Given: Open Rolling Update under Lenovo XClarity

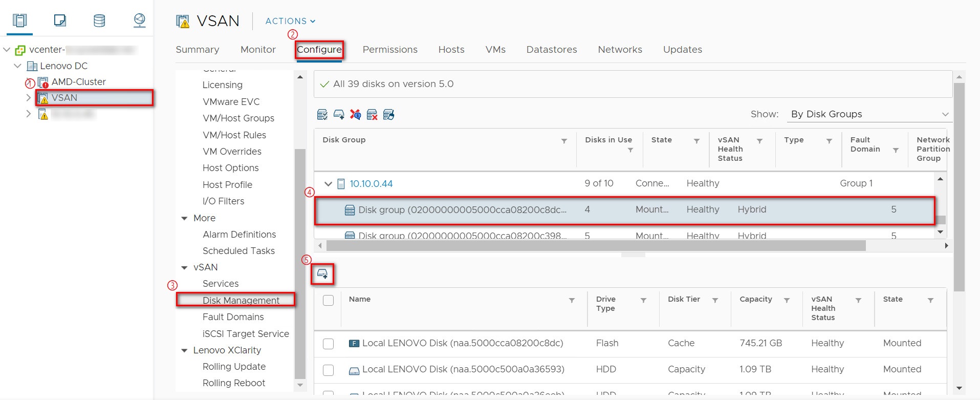Looking at the screenshot, I should (234, 367).
